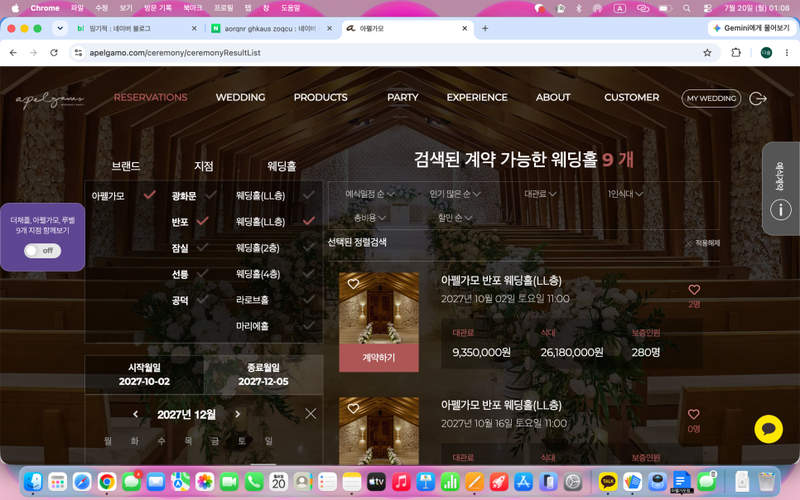Check the 마리에홀 hall
The image size is (800, 500).
[309, 326]
